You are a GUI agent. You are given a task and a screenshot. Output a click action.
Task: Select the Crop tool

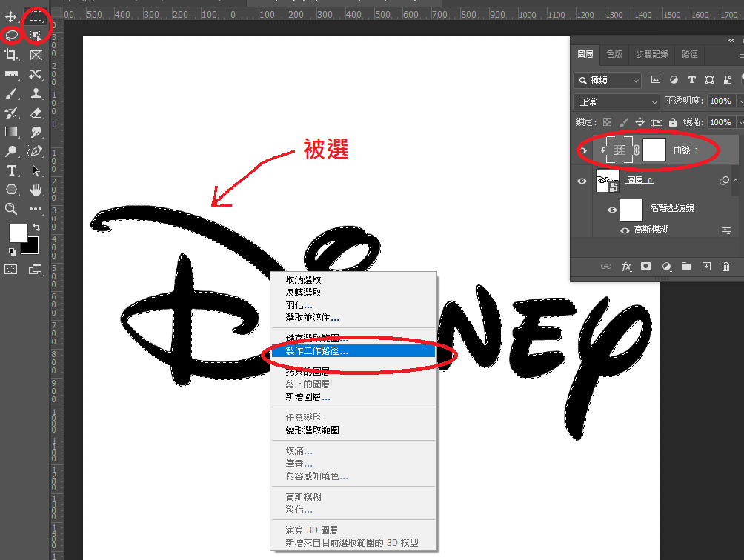[11, 55]
